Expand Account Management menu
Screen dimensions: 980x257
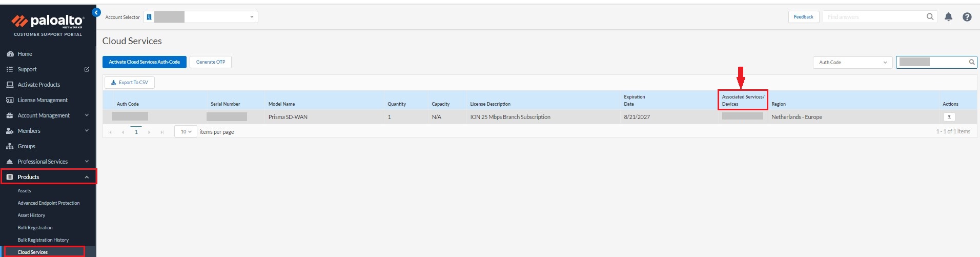click(48, 115)
